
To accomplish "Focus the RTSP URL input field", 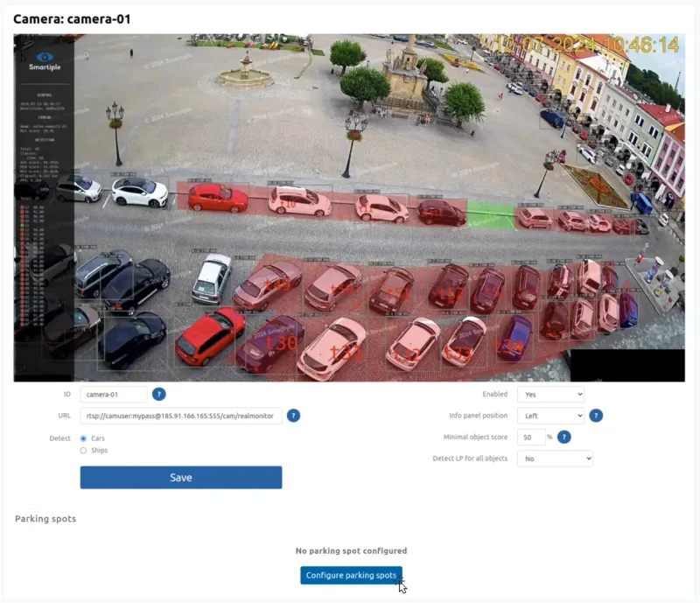I will [x=181, y=416].
